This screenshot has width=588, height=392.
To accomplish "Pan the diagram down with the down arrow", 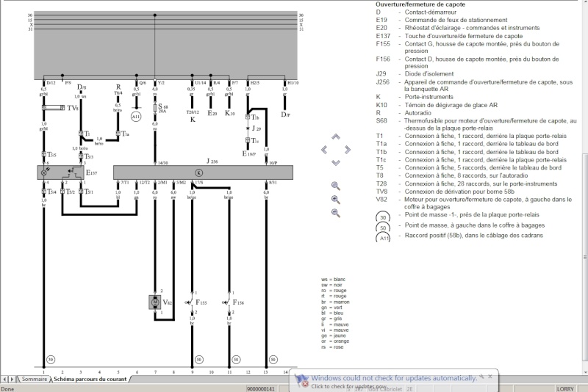I will coord(336,162).
